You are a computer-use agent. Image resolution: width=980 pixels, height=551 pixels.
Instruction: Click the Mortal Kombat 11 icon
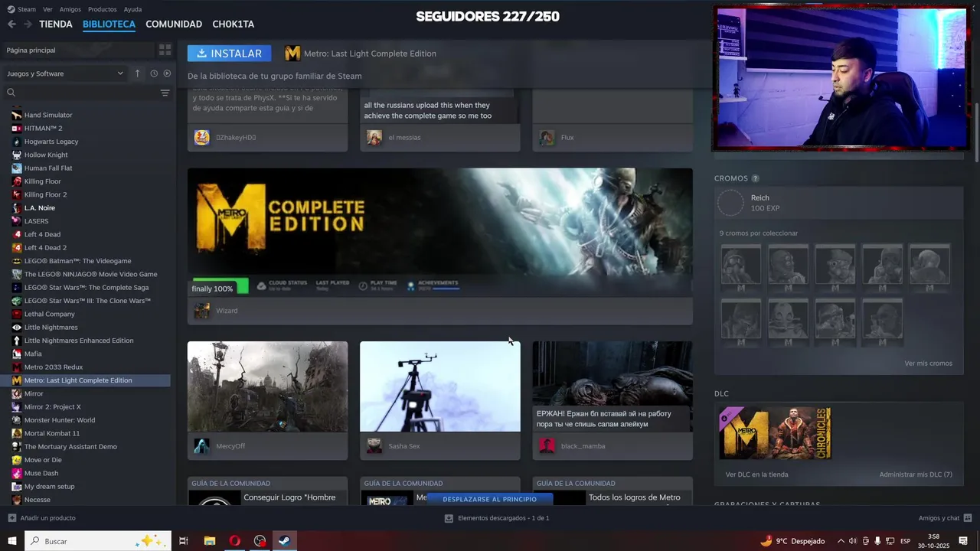[x=17, y=433]
